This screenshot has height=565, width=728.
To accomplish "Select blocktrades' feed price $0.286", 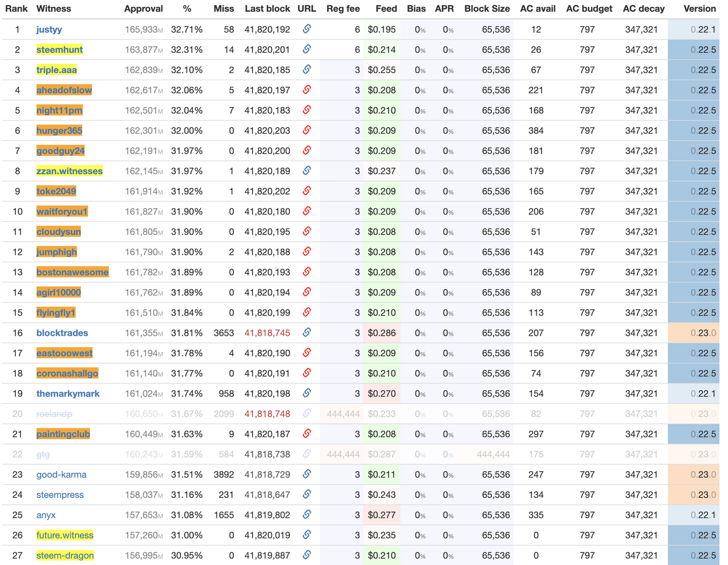I will click(x=382, y=333).
